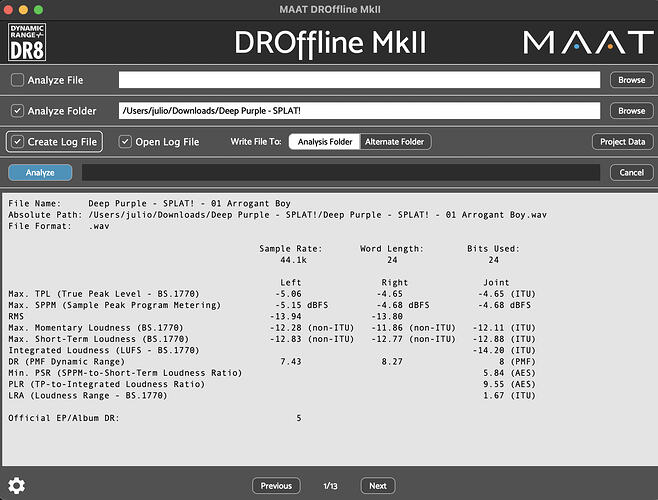Viewport: 658px width, 500px height.
Task: Click the Right RMS value -13.80
Action: click(x=387, y=317)
